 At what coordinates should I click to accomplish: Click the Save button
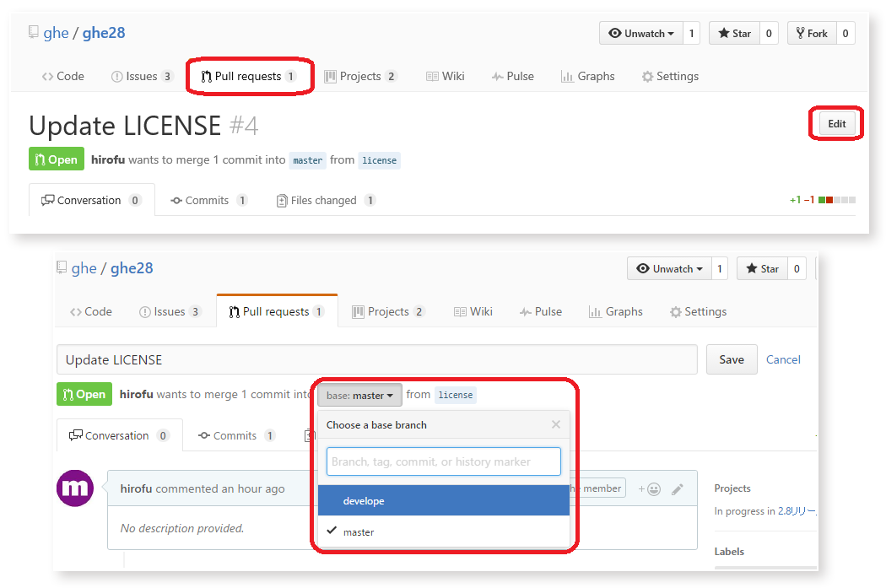pyautogui.click(x=732, y=360)
